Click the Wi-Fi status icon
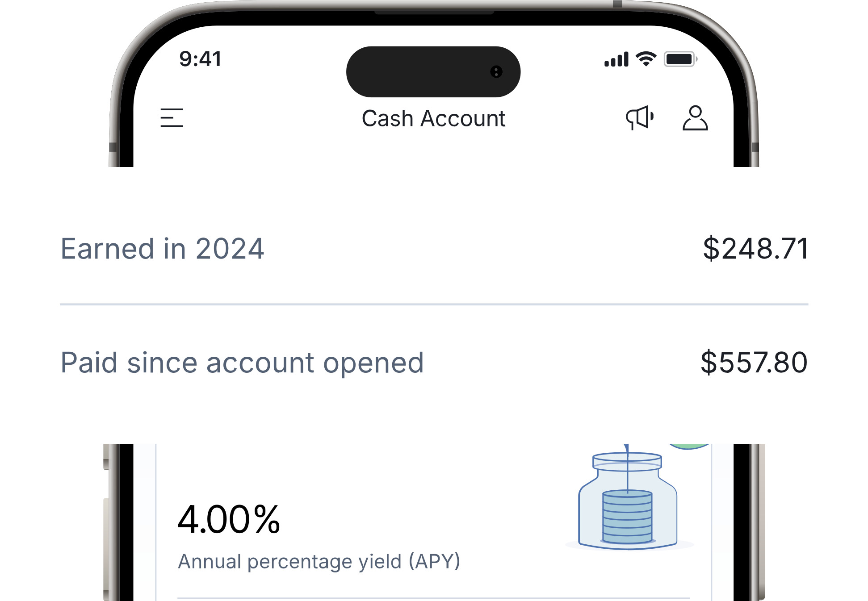 (646, 59)
